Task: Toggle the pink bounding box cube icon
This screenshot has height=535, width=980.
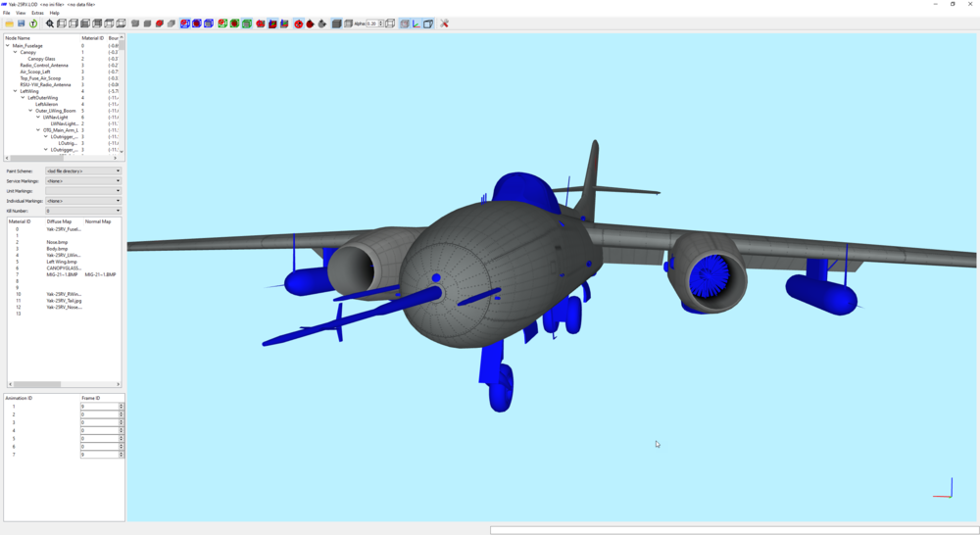Action: [x=405, y=24]
